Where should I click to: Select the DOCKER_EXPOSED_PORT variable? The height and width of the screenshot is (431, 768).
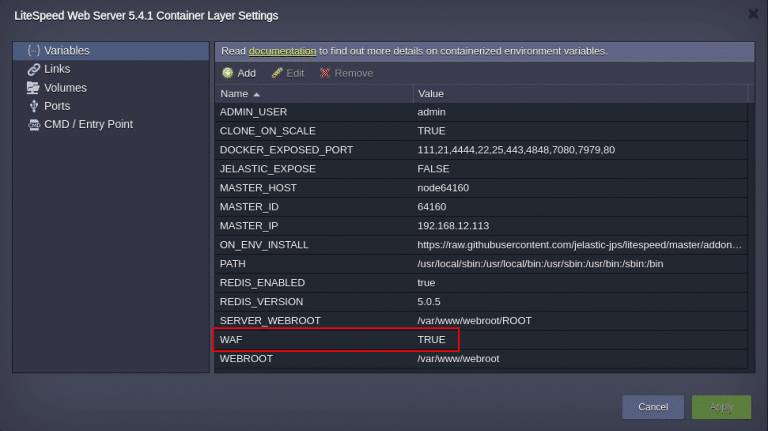click(286, 150)
